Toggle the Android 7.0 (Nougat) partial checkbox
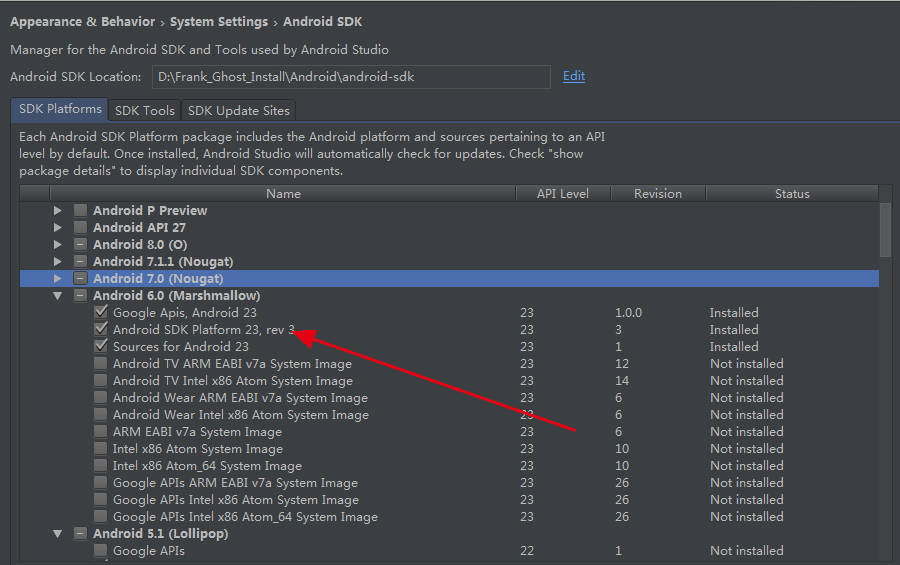This screenshot has width=900, height=565. point(80,278)
